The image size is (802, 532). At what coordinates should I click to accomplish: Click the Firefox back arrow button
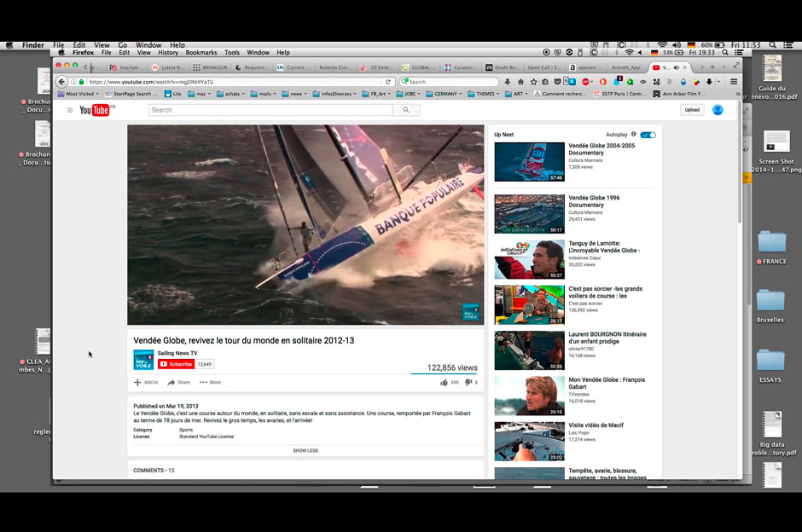coord(62,82)
